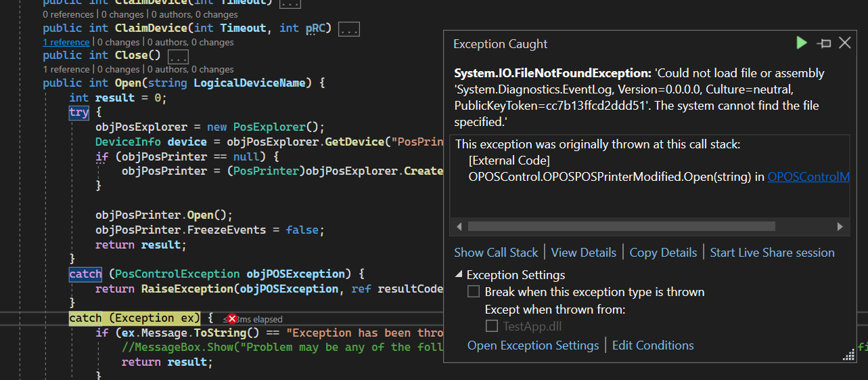Open the OPOSControlM source file link
The width and height of the screenshot is (868, 380).
(x=808, y=177)
